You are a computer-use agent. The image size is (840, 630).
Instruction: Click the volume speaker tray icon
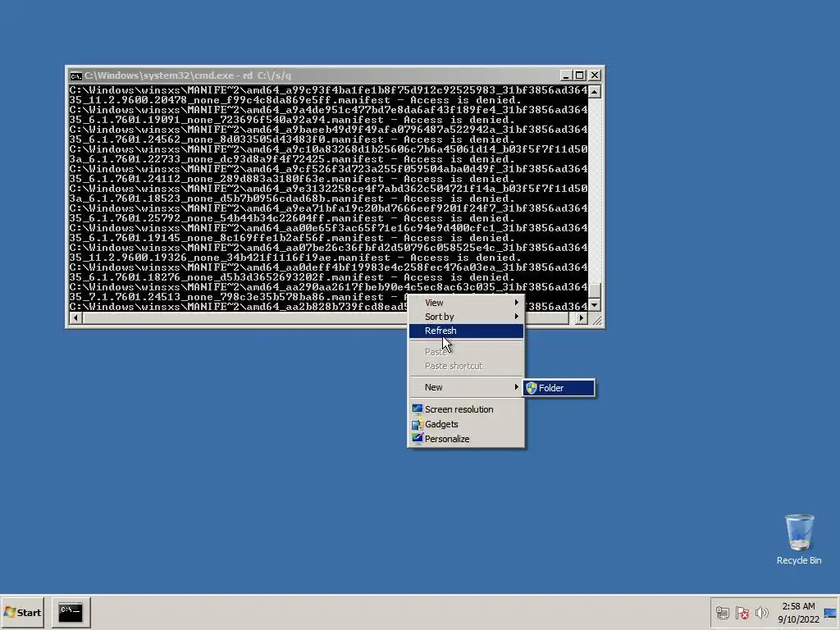[x=761, y=613]
